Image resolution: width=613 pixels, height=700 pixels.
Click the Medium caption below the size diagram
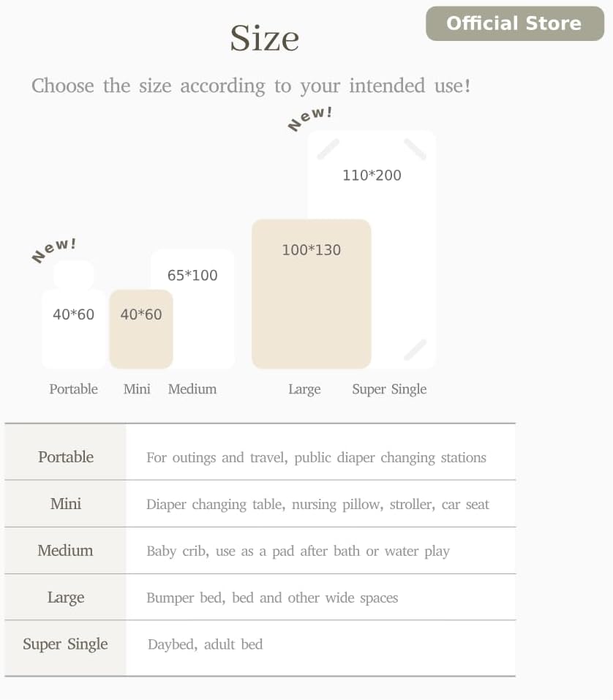192,389
